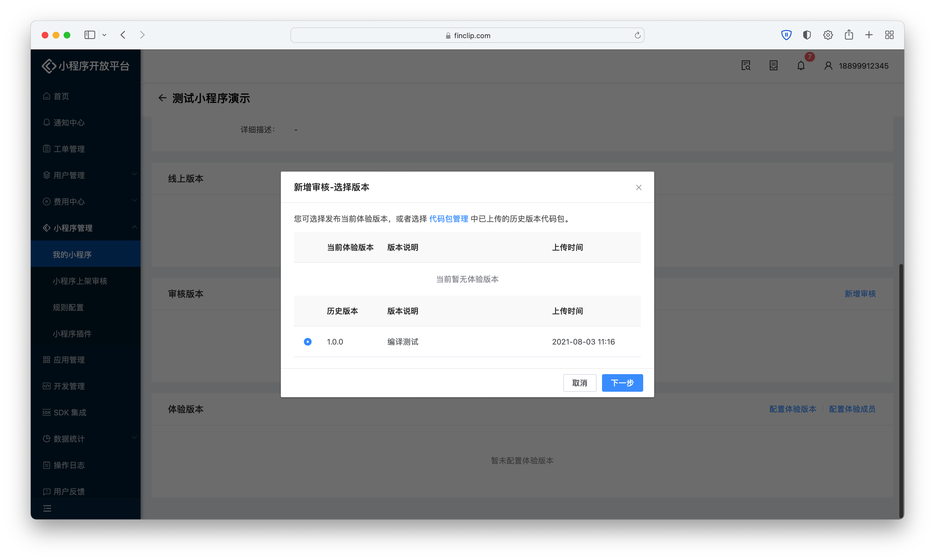Click the 2021-08-03 11:16 upload time cell
This screenshot has height=560, width=935.
(583, 341)
